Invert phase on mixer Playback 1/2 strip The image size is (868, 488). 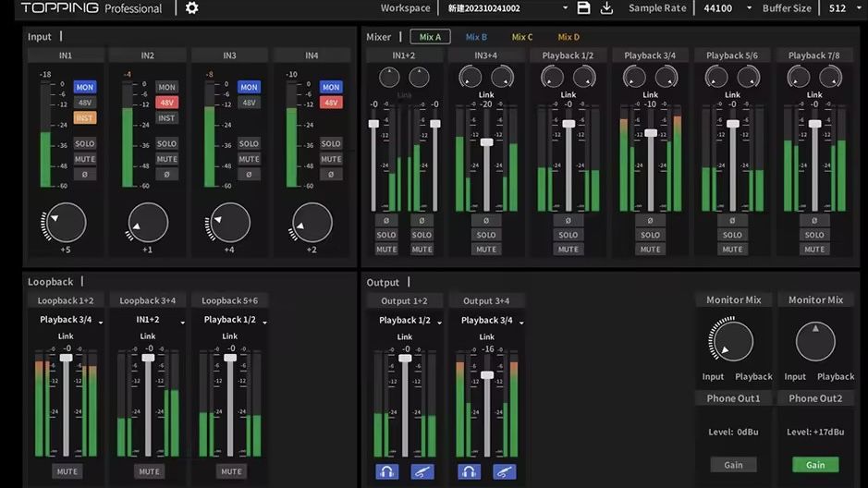pyautogui.click(x=568, y=220)
